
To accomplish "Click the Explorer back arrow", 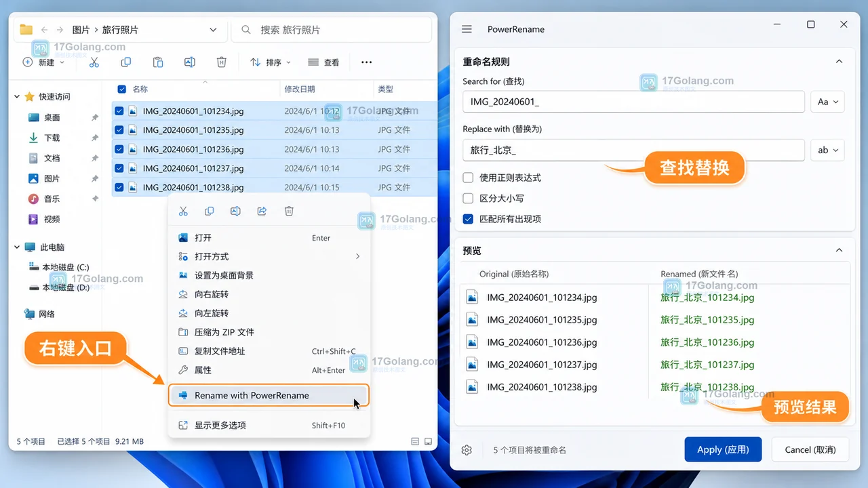I will coord(45,30).
